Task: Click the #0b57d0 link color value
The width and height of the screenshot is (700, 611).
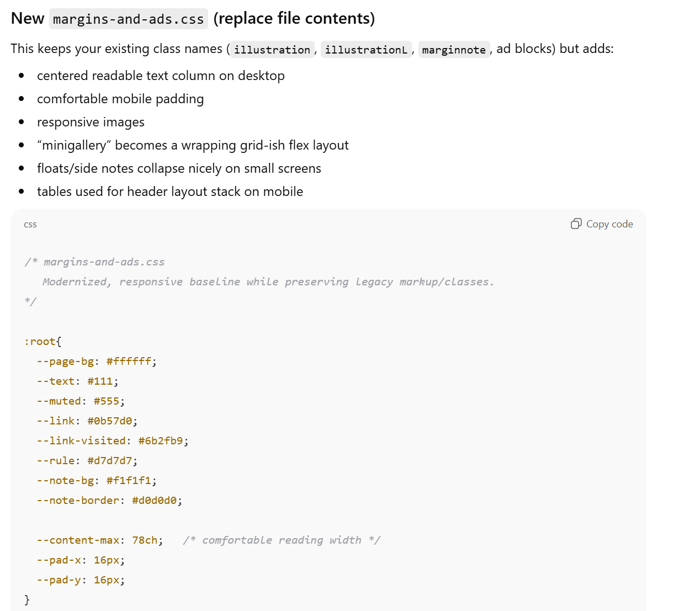Action: (x=110, y=421)
